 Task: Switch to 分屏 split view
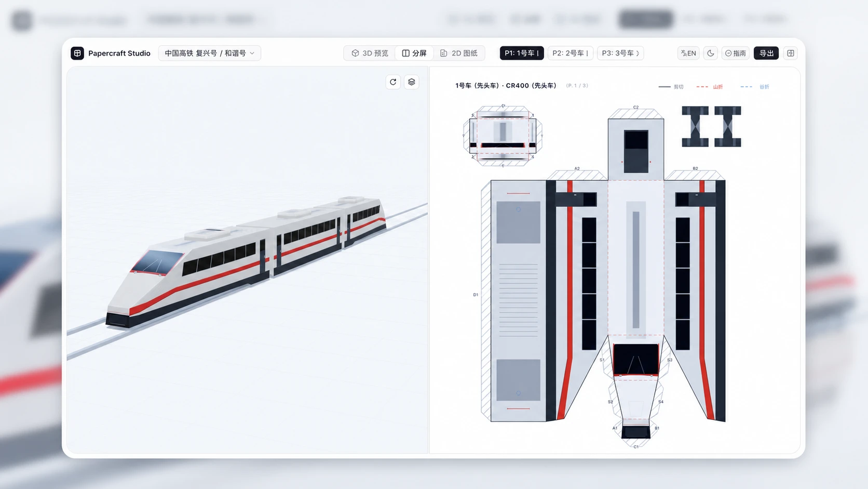pos(414,53)
